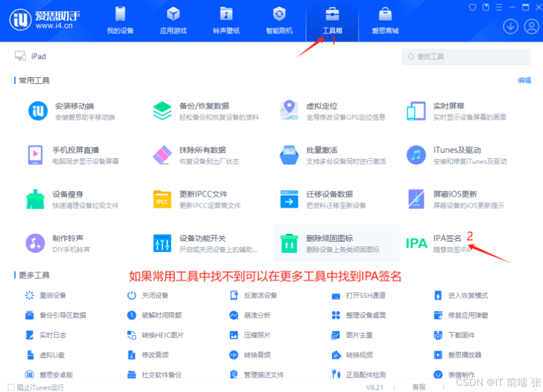Open 打开SSH通道 tool

(359, 296)
